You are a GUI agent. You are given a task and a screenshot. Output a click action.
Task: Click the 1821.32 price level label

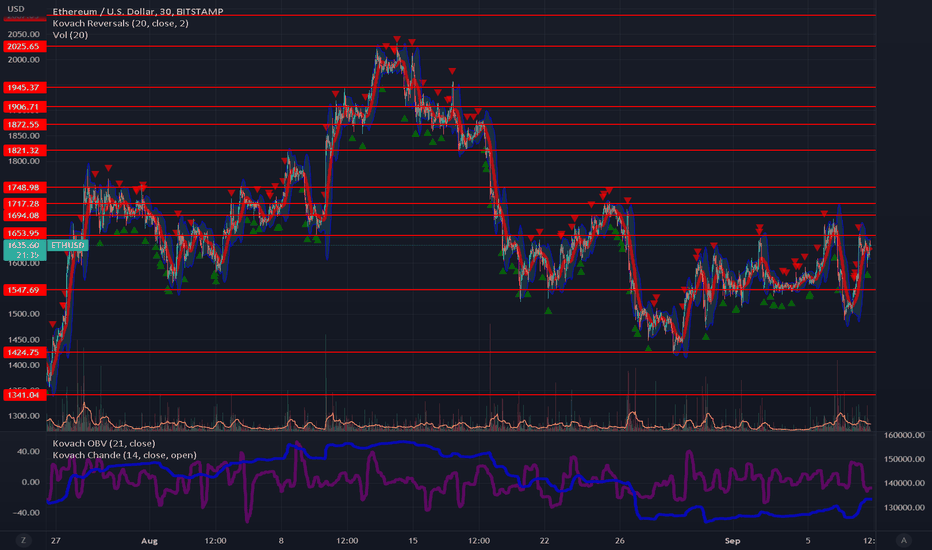[24, 150]
